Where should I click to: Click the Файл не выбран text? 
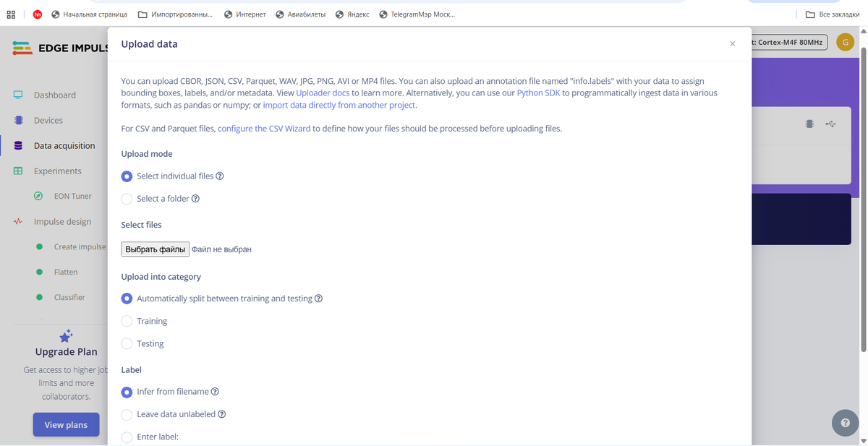[221, 249]
